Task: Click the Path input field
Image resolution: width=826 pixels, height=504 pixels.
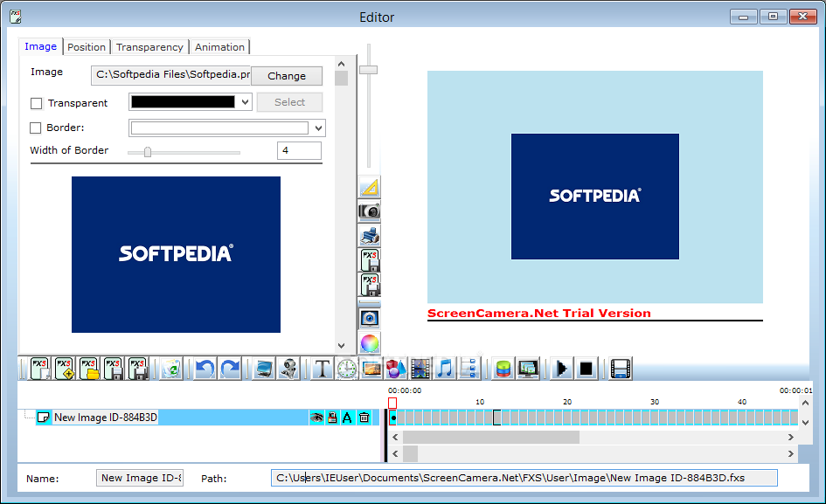Action: 524,478
